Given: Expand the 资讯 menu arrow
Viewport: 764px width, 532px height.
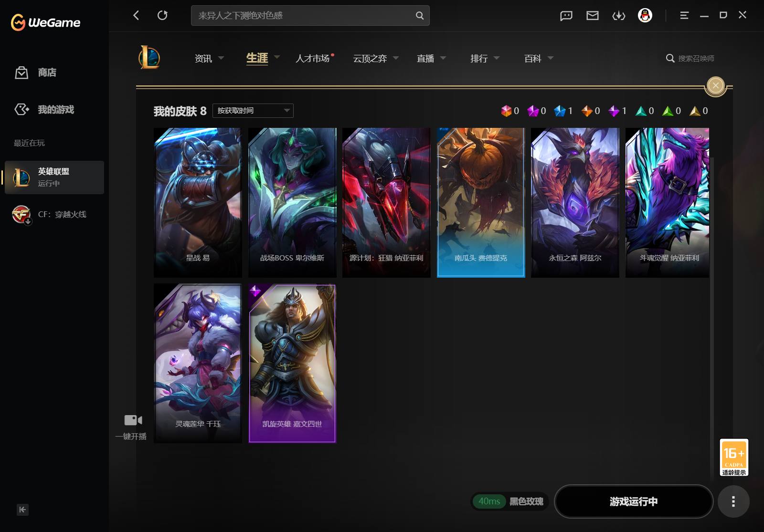Looking at the screenshot, I should click(x=221, y=58).
